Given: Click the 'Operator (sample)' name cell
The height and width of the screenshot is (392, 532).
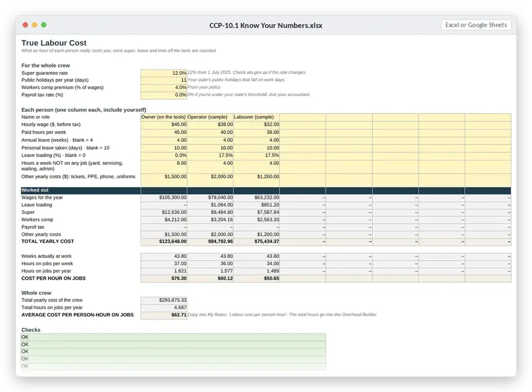Looking at the screenshot, I should point(210,117).
